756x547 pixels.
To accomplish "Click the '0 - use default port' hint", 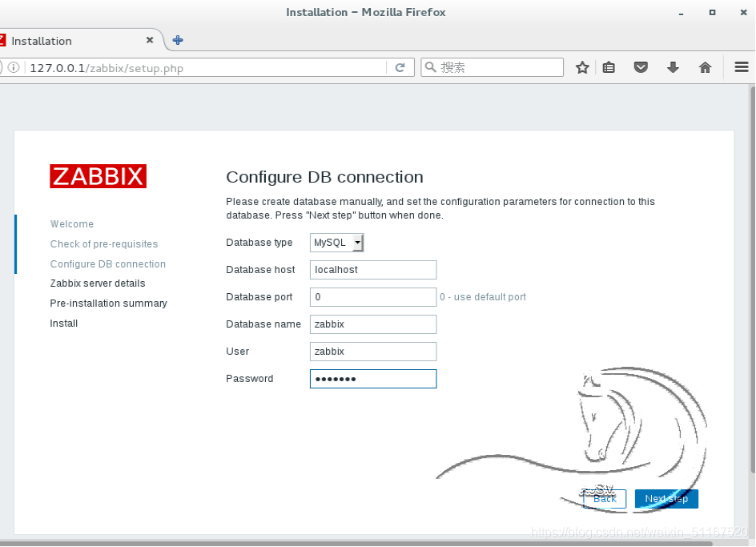I will (x=483, y=297).
